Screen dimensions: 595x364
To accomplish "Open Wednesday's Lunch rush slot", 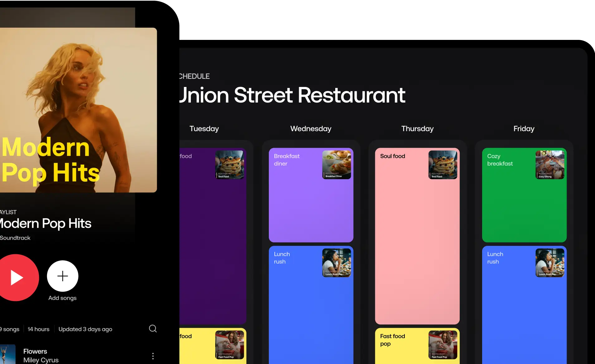I will click(x=311, y=305).
